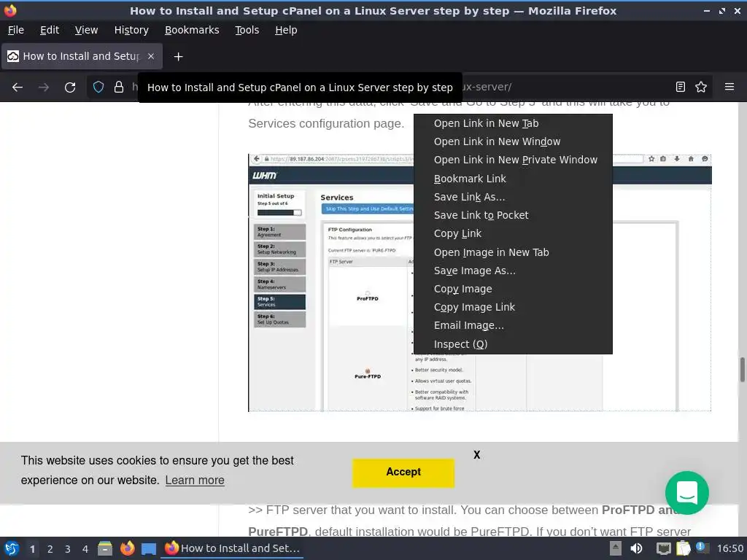Select Copy Link from context menu
Image resolution: width=747 pixels, height=560 pixels.
coord(513,233)
